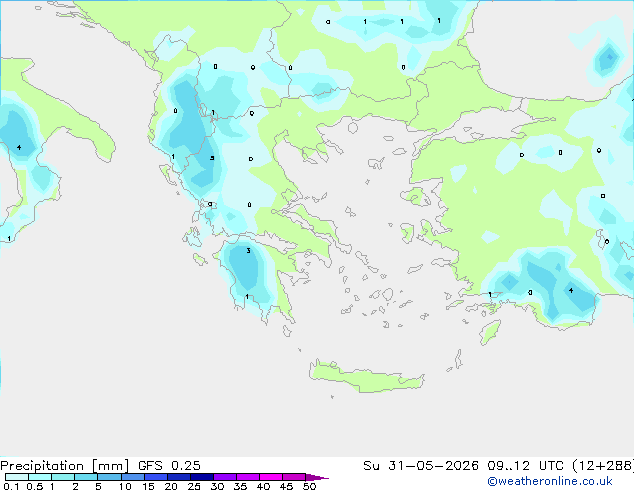Click the 25–30 mm navy legend swatch
Image resolution: width=634 pixels, height=490 pixels.
pyautogui.click(x=202, y=477)
